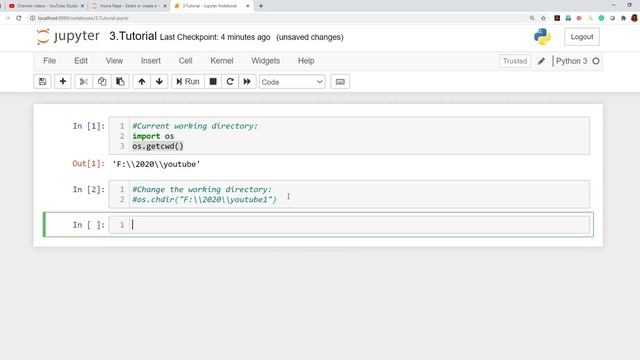Viewport: 640px width, 360px height.
Task: Open the command palette keyboard icon
Action: pyautogui.click(x=340, y=82)
